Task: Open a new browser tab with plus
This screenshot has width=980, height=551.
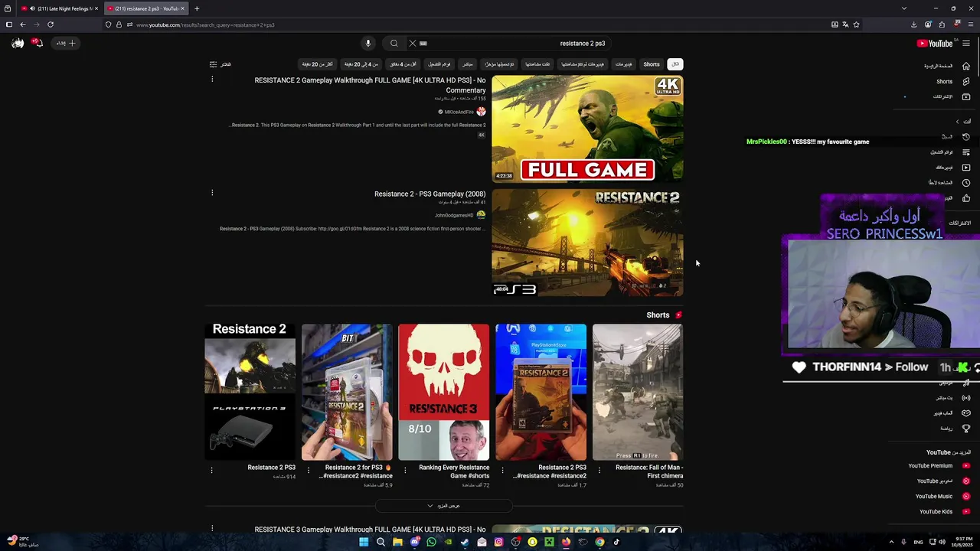Action: pyautogui.click(x=197, y=8)
